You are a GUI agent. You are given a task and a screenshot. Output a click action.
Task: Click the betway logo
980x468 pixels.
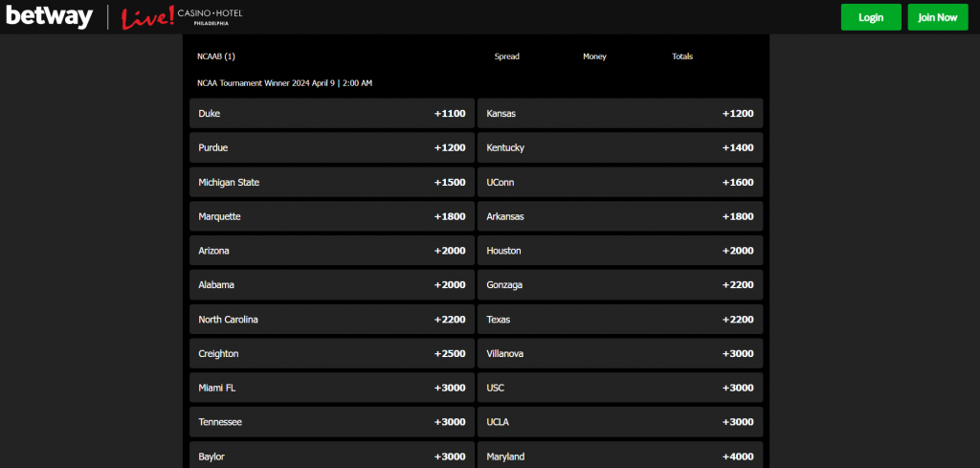[x=50, y=17]
